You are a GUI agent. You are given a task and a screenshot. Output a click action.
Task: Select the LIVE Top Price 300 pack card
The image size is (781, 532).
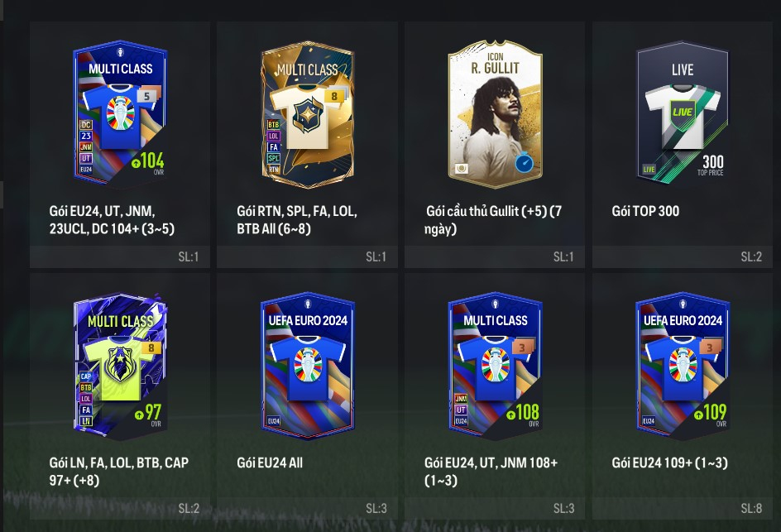tap(683, 114)
